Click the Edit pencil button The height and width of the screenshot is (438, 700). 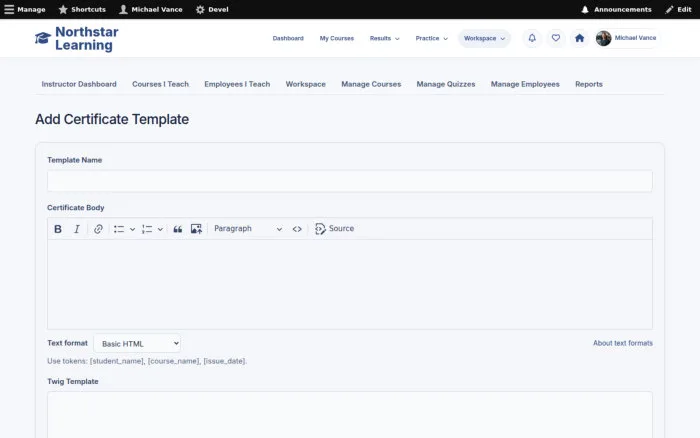coord(678,9)
